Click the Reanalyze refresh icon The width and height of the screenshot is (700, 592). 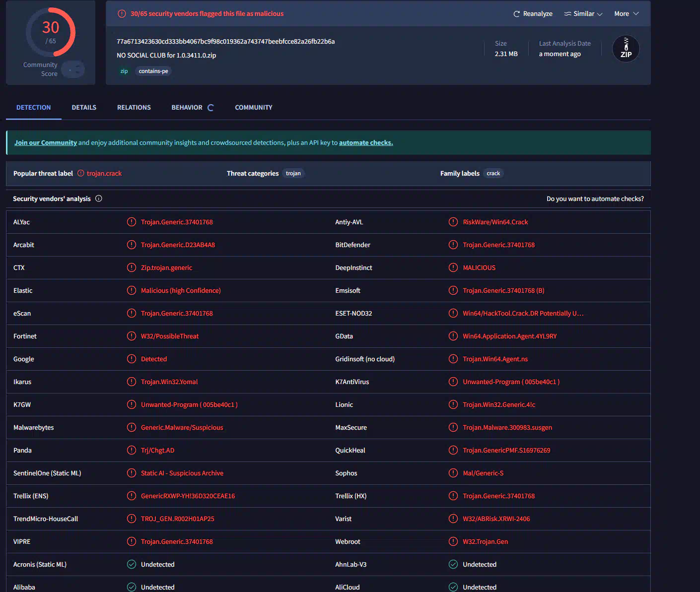[x=517, y=14]
